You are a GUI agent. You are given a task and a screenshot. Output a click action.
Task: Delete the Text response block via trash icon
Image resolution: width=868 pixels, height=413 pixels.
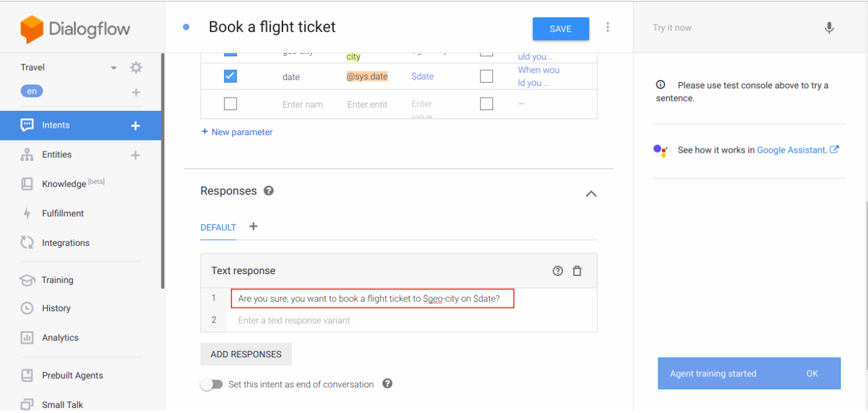[x=577, y=270]
